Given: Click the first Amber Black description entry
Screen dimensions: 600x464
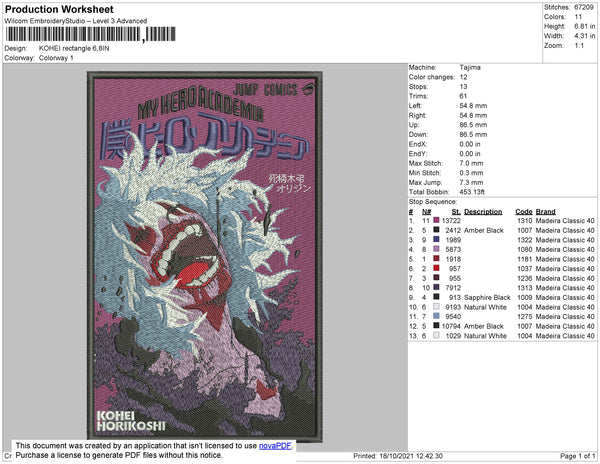Looking at the screenshot, I should [483, 230].
